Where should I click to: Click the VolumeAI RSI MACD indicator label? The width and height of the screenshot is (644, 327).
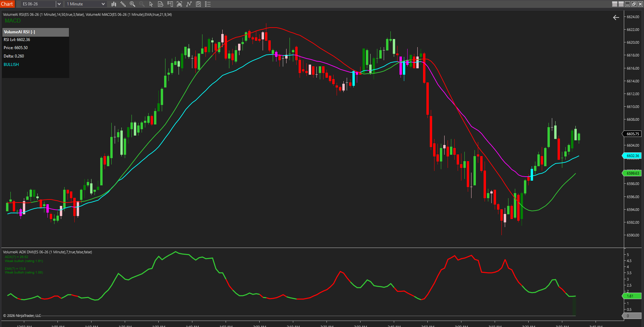click(x=87, y=14)
